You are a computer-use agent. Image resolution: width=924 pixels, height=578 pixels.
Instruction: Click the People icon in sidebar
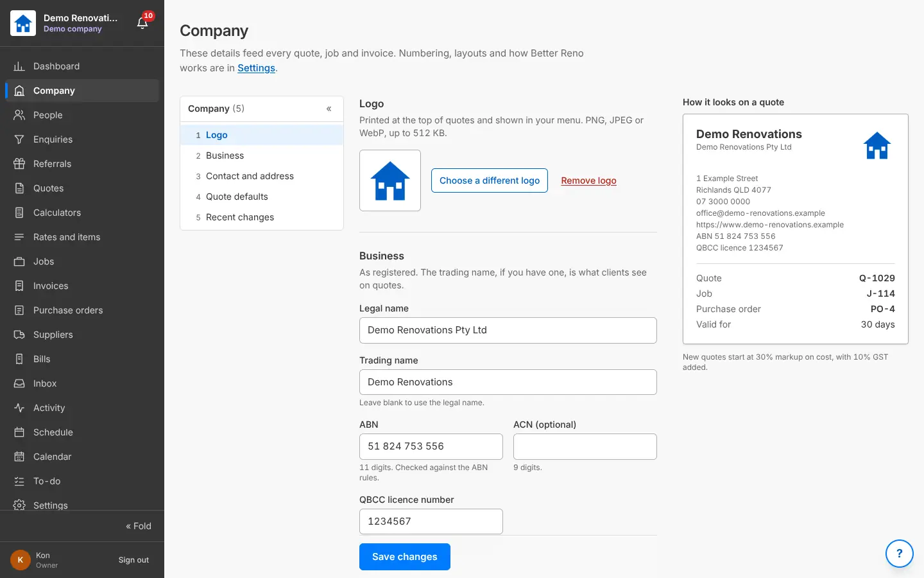click(19, 115)
